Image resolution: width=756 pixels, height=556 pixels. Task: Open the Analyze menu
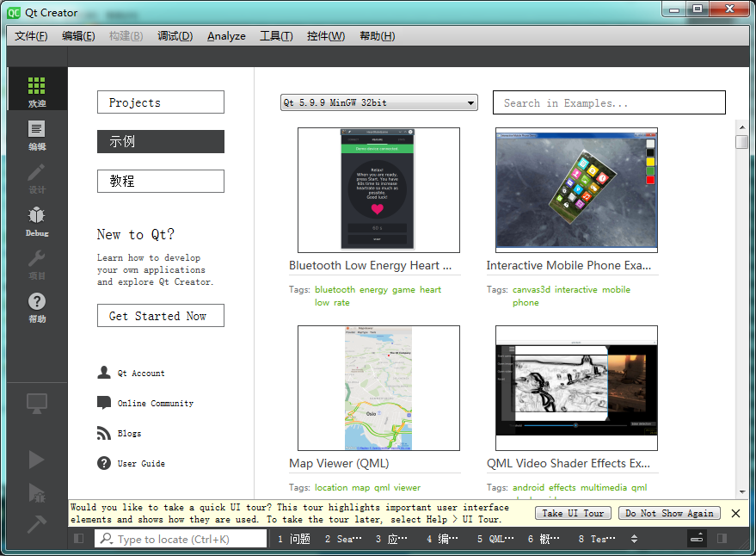click(x=226, y=36)
